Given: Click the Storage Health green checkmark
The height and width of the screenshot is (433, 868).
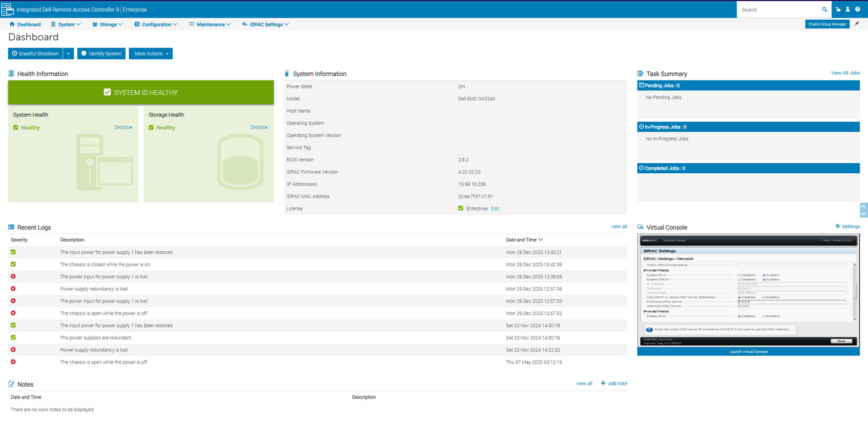Looking at the screenshot, I should (151, 127).
